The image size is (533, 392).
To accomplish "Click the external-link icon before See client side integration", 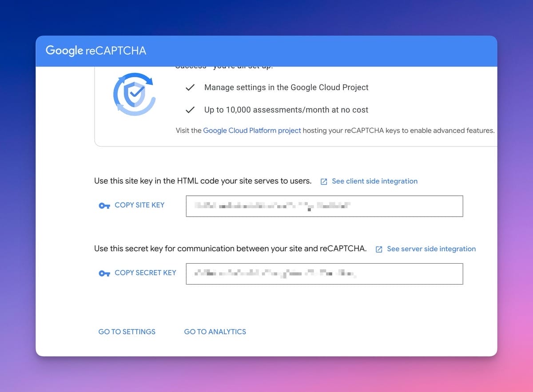I will coord(324,181).
